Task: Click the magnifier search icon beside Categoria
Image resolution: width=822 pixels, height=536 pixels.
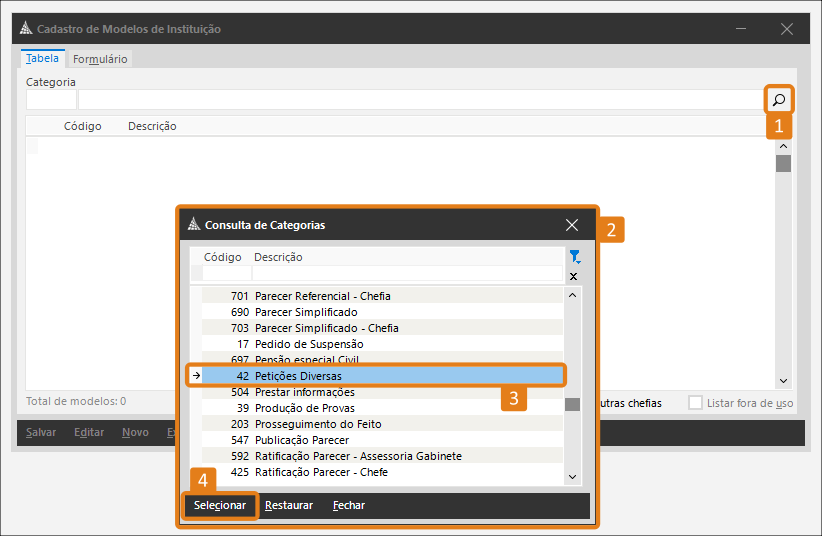Action: coord(778,100)
